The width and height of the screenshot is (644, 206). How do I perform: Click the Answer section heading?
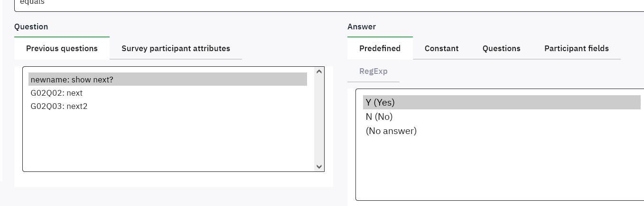click(362, 27)
